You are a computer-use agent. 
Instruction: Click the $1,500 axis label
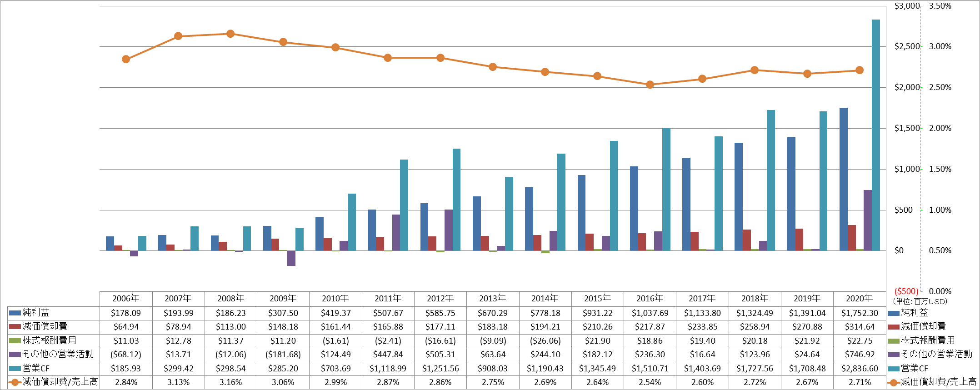pyautogui.click(x=907, y=128)
